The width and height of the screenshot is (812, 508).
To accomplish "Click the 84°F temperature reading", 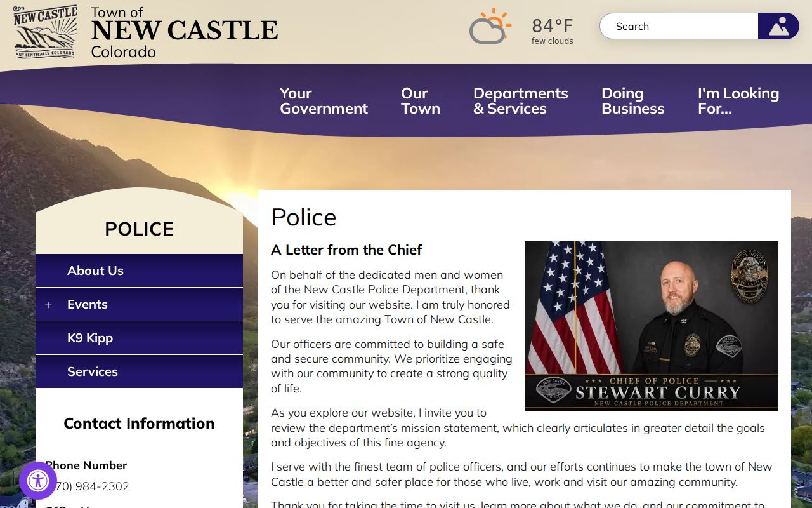I will pyautogui.click(x=552, y=26).
